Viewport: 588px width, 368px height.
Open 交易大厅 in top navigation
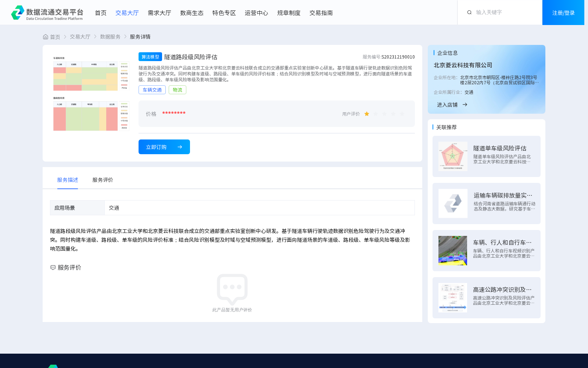point(127,13)
